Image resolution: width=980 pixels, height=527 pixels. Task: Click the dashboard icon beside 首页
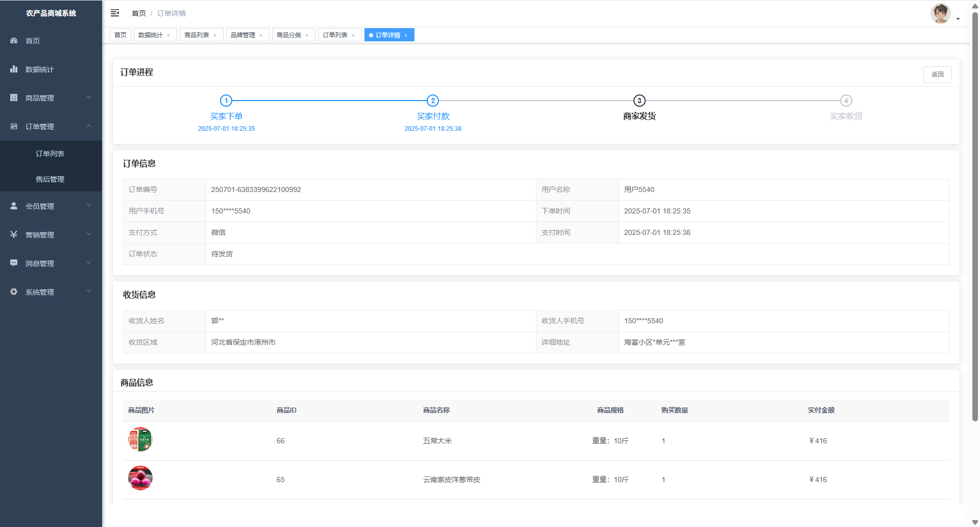(14, 40)
